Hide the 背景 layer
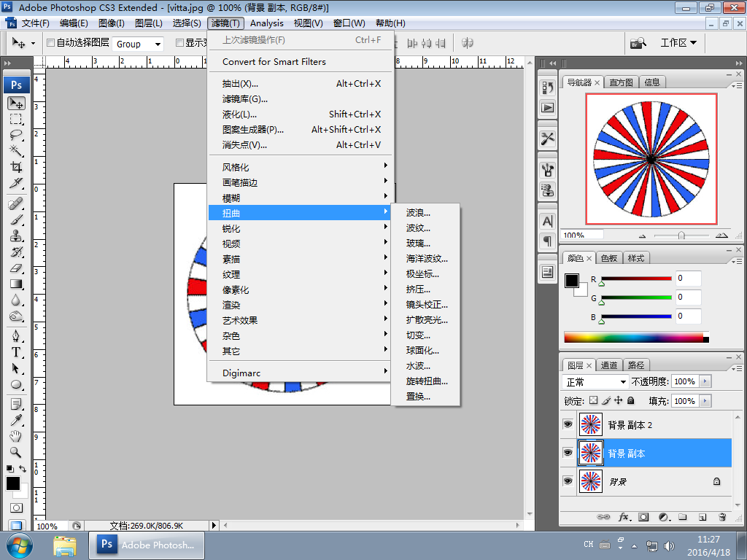The height and width of the screenshot is (560, 747). 568,481
